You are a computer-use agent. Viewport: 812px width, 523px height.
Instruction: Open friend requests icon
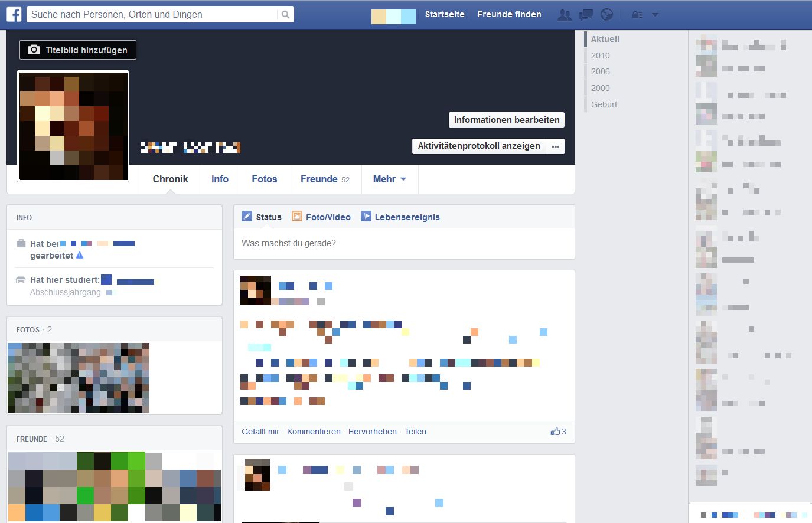point(565,15)
